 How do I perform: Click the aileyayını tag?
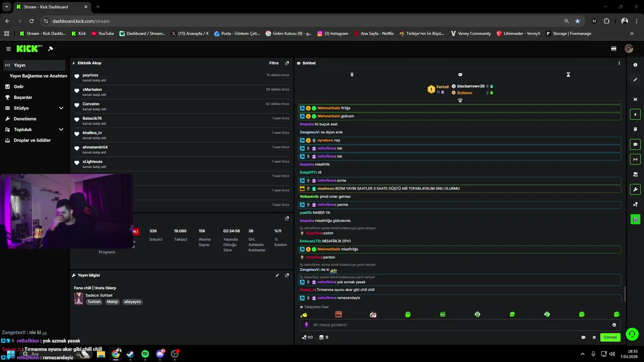[132, 302]
